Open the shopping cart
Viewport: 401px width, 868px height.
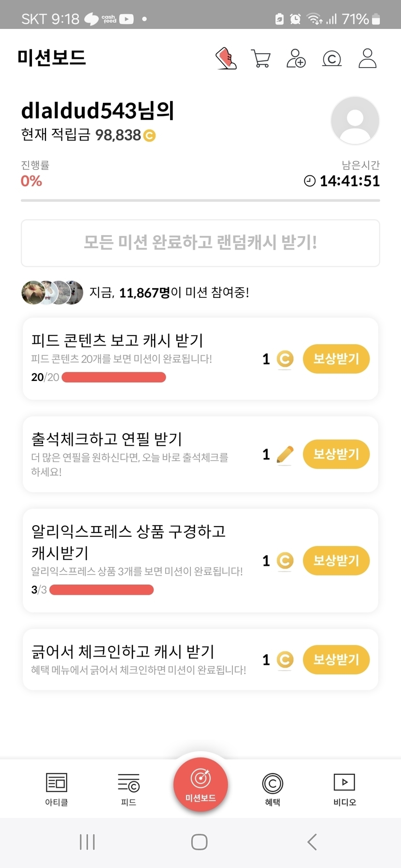click(x=261, y=58)
